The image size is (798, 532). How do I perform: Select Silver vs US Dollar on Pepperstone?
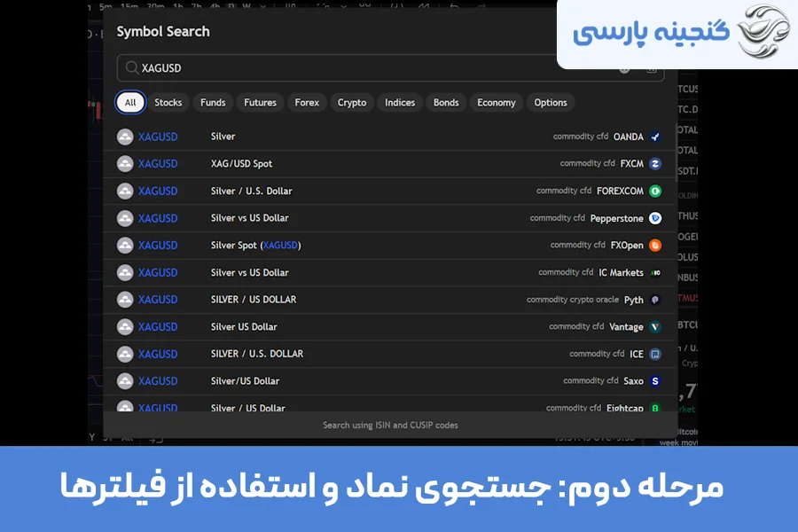pos(249,218)
